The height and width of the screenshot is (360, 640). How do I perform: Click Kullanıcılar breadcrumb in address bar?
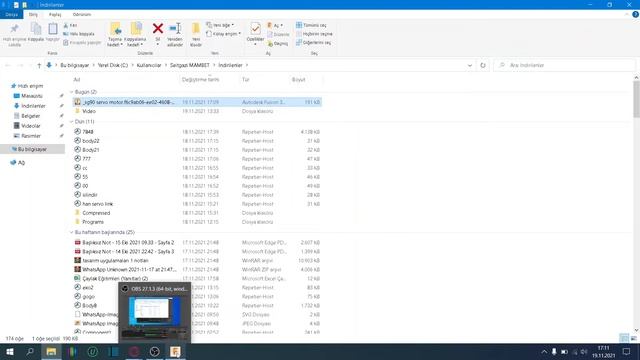(x=149, y=65)
